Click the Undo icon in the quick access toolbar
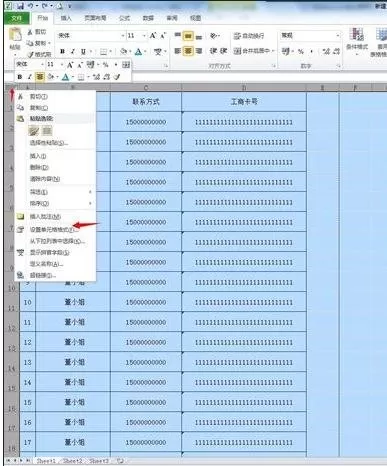The height and width of the screenshot is (466, 387). (x=30, y=6)
